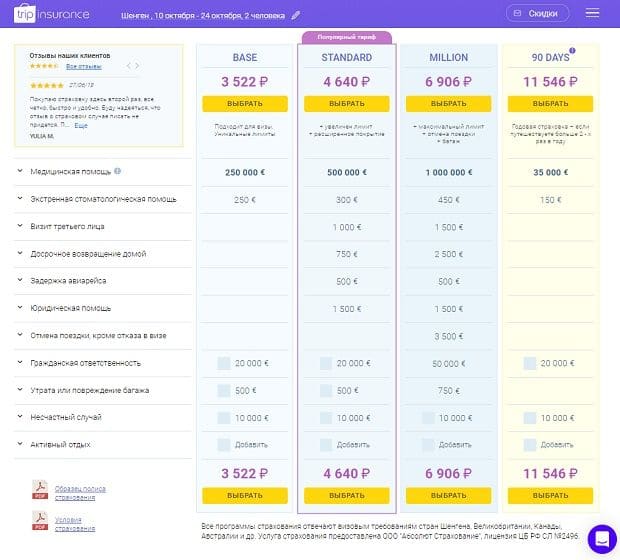Open the chat widget bubble
Screen dimensions: 620x560
pos(602,539)
